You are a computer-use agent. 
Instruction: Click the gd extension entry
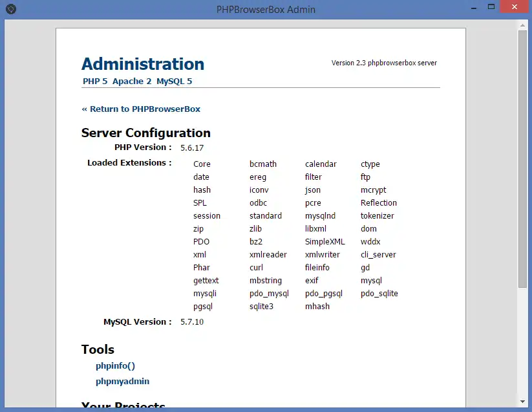coord(365,268)
